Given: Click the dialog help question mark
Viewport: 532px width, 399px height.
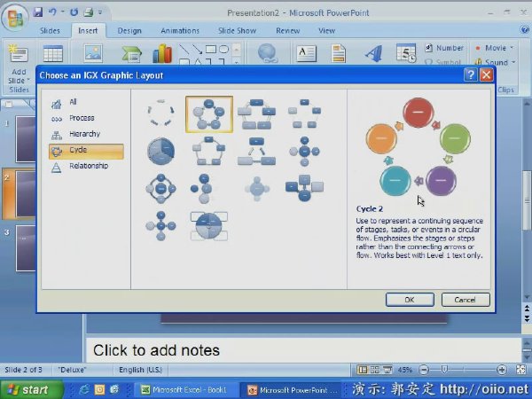Looking at the screenshot, I should tap(470, 74).
